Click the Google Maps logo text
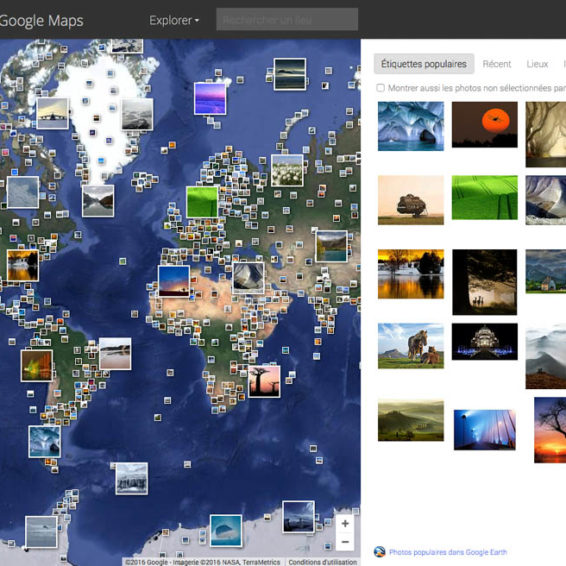566x566 pixels. (x=42, y=21)
